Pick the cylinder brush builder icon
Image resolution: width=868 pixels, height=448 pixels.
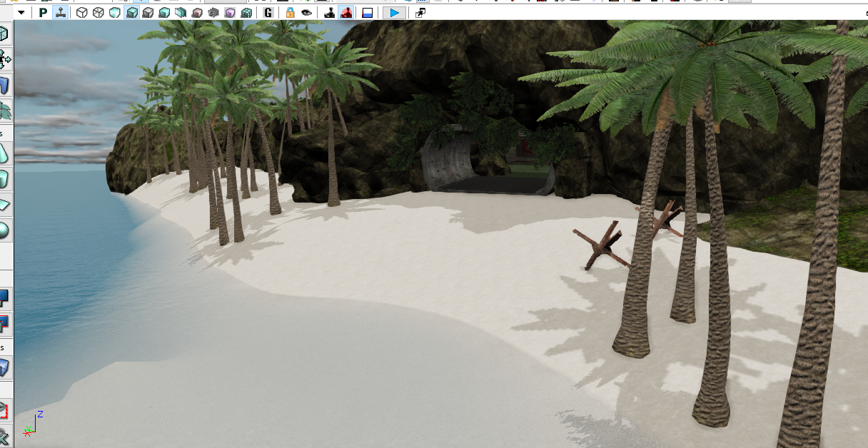click(x=4, y=178)
